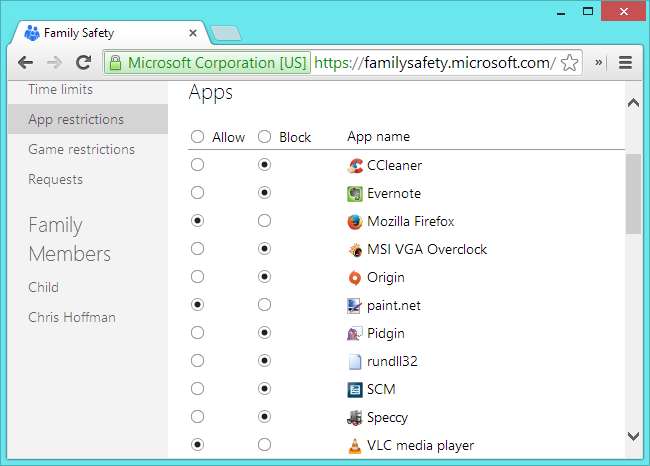Click the Speccy app name

pos(388,418)
